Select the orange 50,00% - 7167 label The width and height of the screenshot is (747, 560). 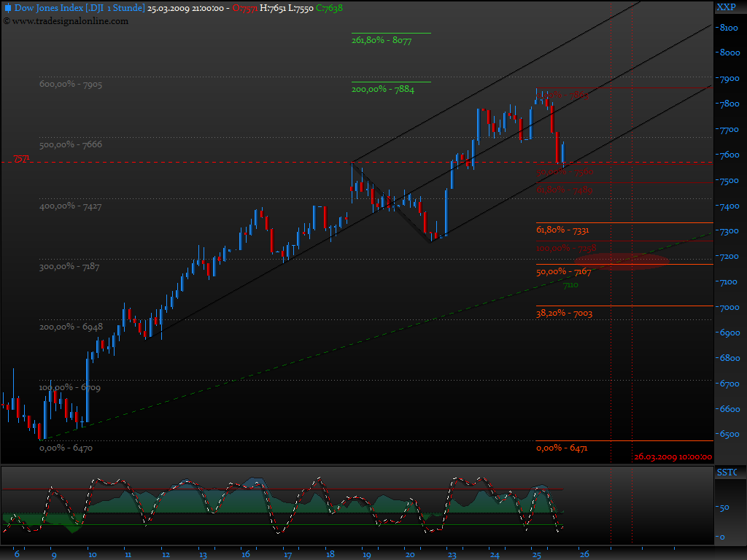[x=564, y=272]
